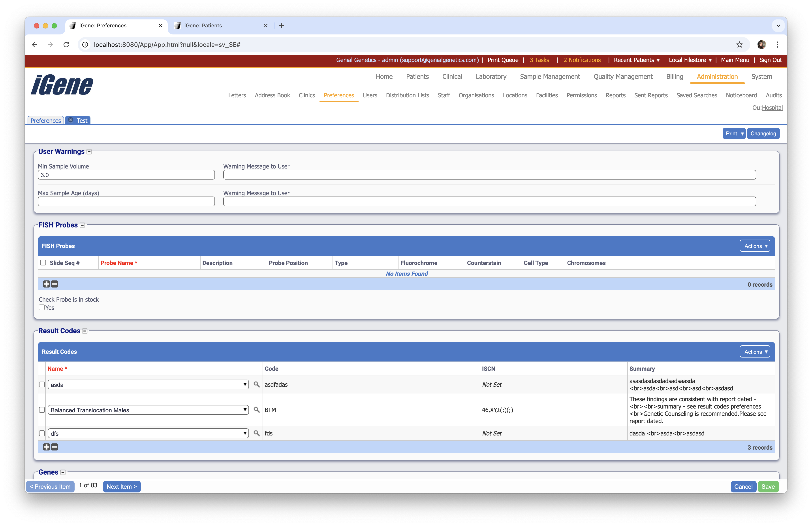Open the dfs name dropdown
Image resolution: width=812 pixels, height=526 pixels.
(x=245, y=433)
